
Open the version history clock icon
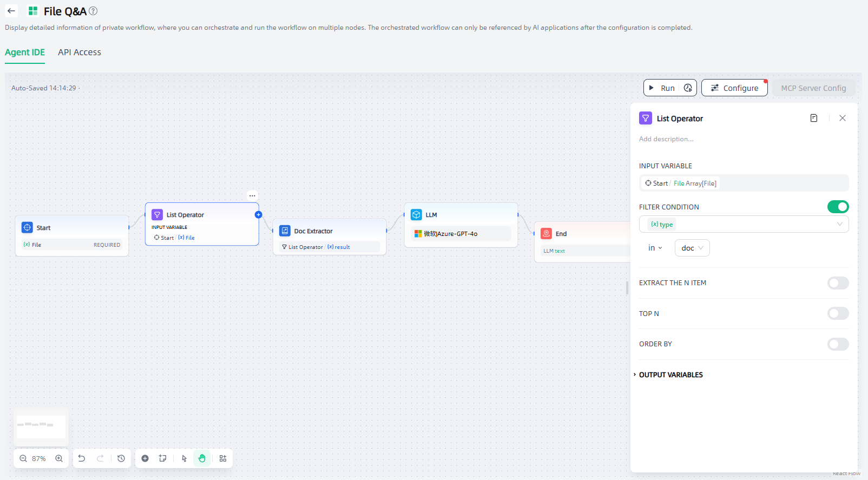coord(121,458)
